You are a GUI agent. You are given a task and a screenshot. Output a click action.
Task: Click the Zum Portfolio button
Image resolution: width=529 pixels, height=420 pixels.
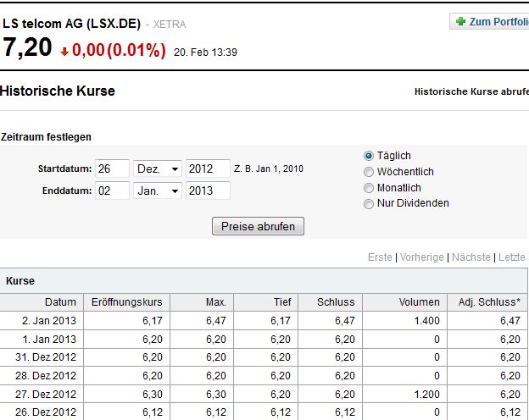[x=492, y=21]
